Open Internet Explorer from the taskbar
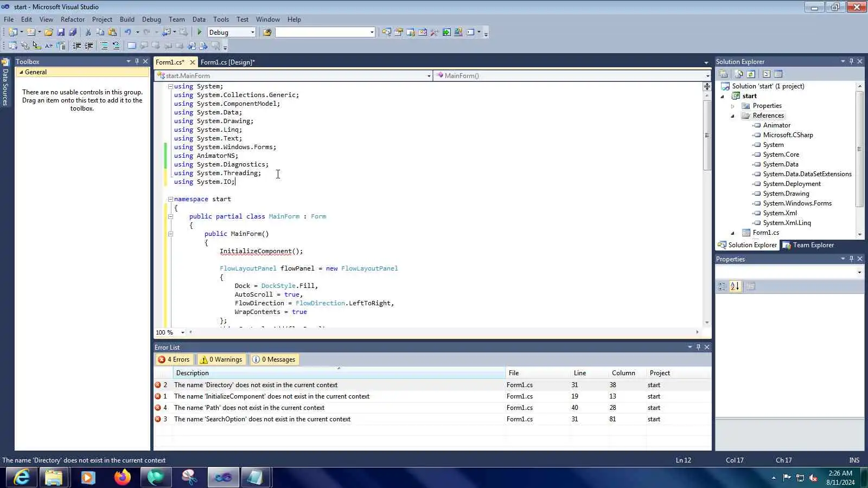This screenshot has height=488, width=868. point(22,477)
